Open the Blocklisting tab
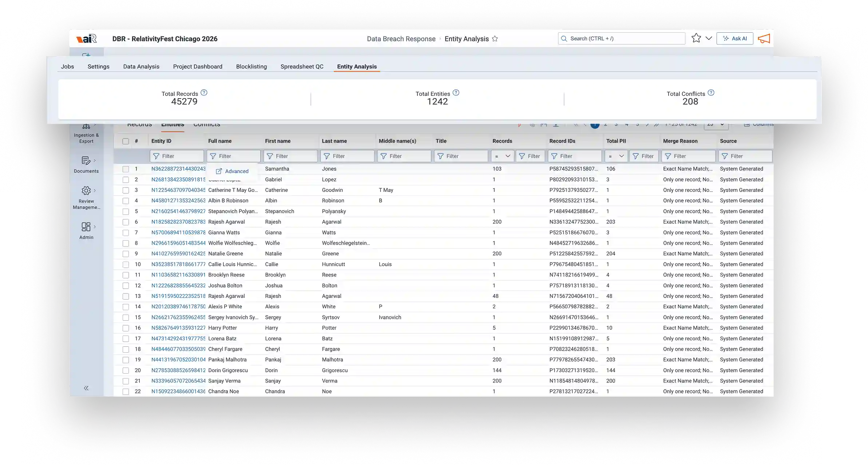The height and width of the screenshot is (465, 868). pos(251,67)
